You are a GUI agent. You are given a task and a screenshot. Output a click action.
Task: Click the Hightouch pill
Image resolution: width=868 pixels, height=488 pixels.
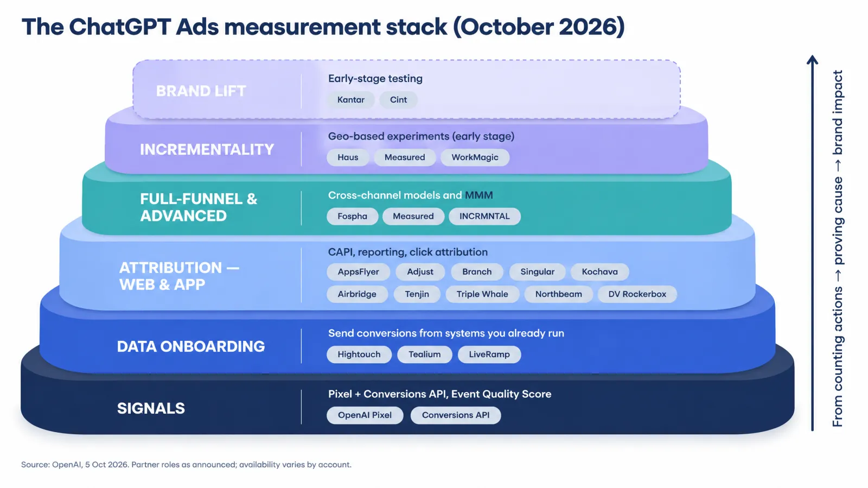coord(359,354)
